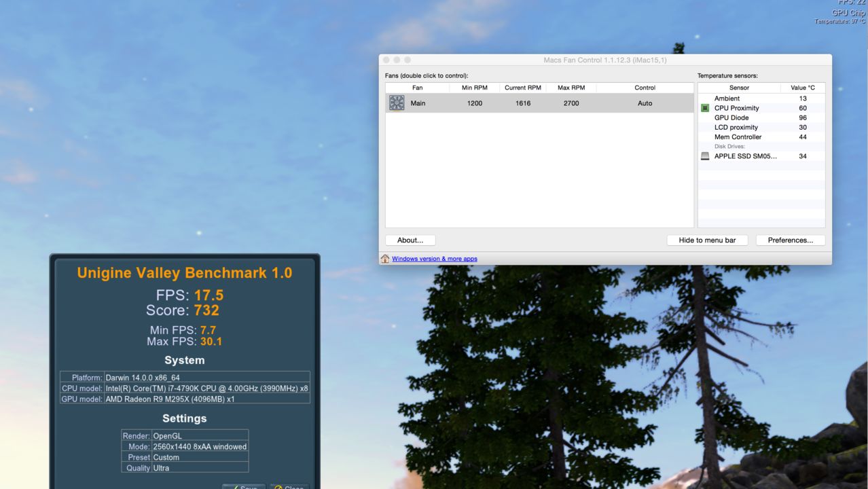868x489 pixels.
Task: Click Close button in Valley Benchmark panel
Action: tap(289, 486)
